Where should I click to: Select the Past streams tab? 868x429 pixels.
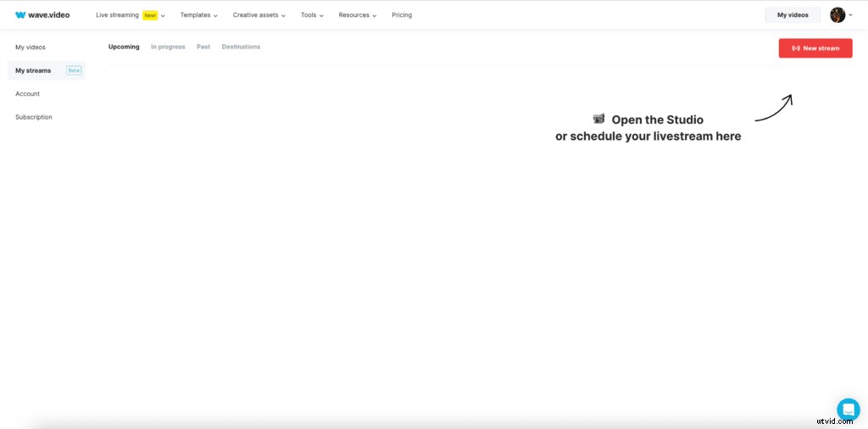click(203, 47)
